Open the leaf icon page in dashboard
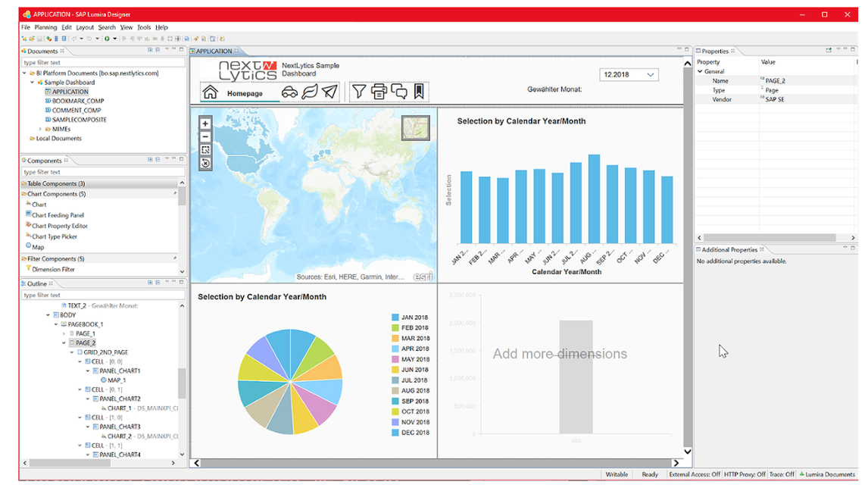The width and height of the screenshot is (868, 491). point(310,92)
